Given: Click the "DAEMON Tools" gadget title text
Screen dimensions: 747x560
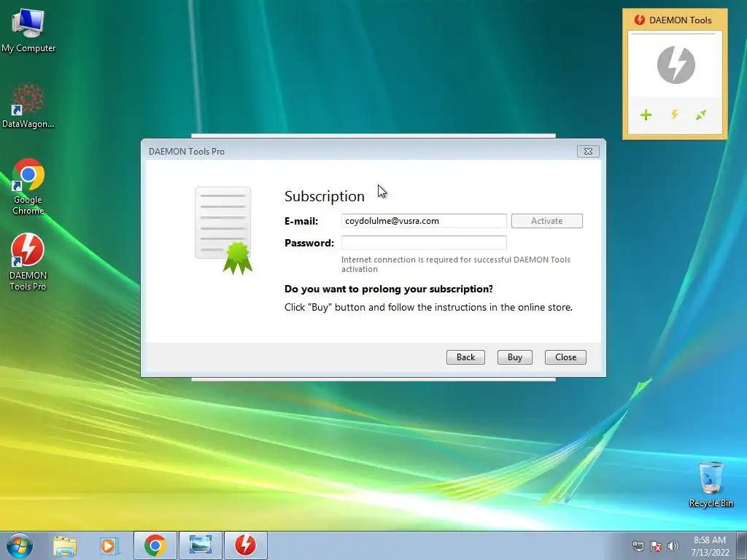Looking at the screenshot, I should click(681, 20).
